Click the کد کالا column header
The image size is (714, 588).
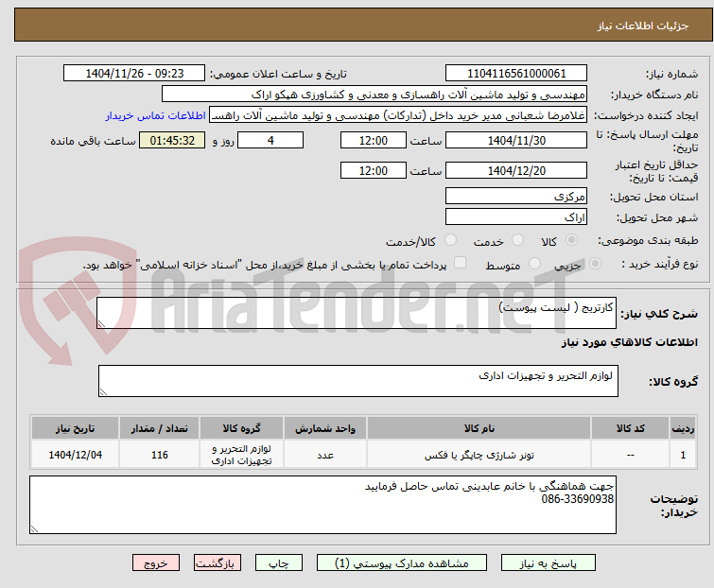tap(630, 428)
